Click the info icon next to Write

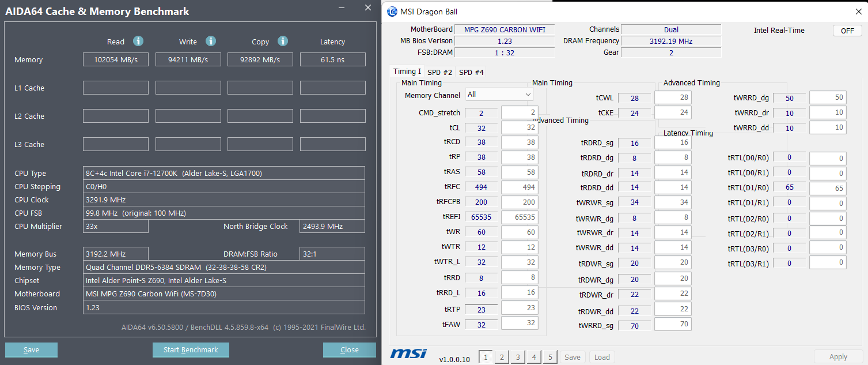pyautogui.click(x=211, y=41)
